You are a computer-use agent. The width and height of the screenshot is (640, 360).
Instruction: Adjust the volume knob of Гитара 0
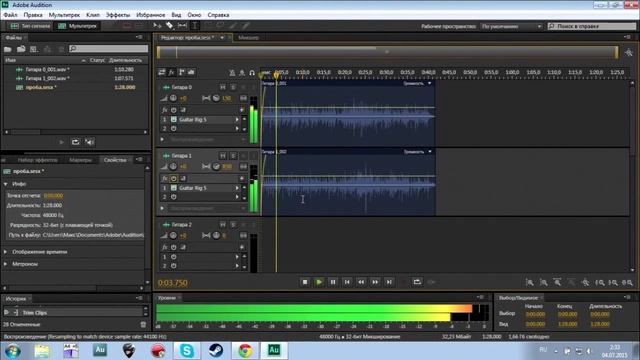pyautogui.click(x=173, y=98)
